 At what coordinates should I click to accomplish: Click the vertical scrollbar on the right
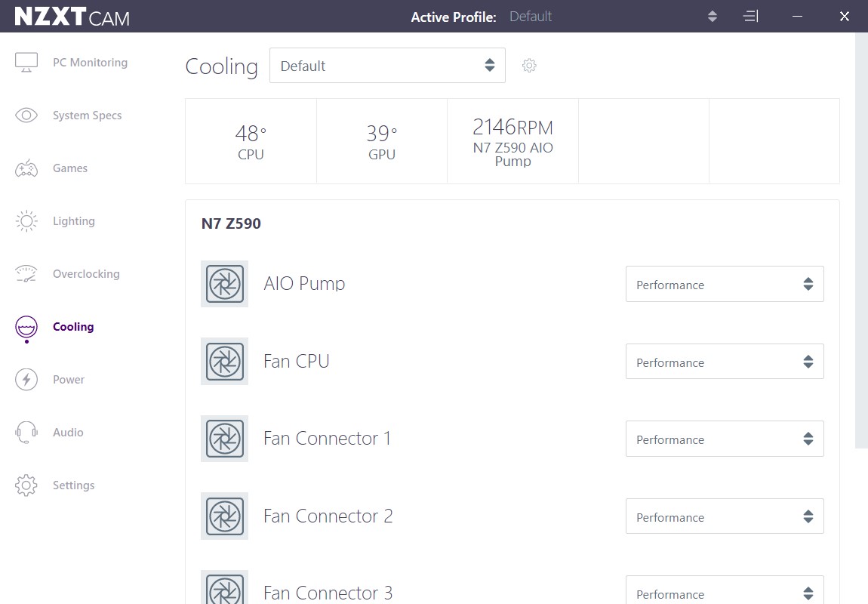click(x=861, y=240)
